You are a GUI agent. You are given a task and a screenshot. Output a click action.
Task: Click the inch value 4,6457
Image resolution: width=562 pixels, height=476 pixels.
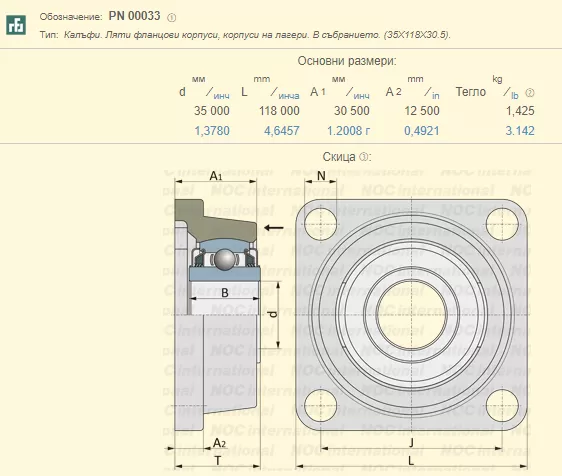click(282, 131)
